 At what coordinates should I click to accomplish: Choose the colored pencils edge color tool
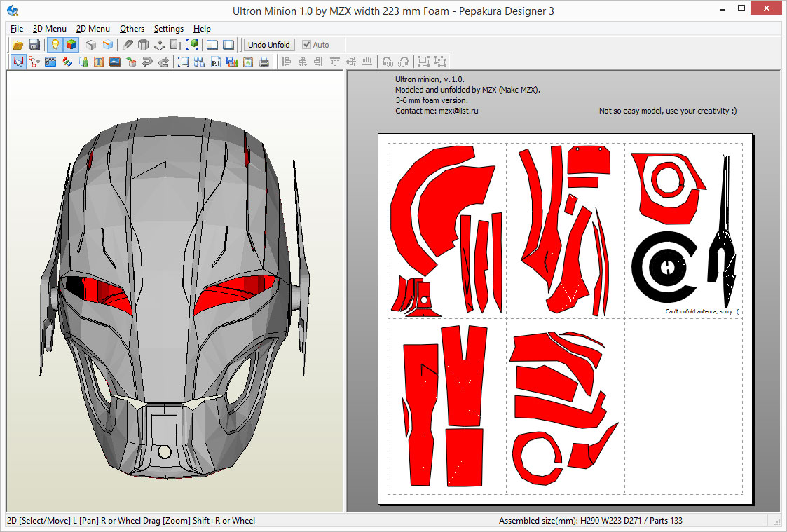point(67,62)
